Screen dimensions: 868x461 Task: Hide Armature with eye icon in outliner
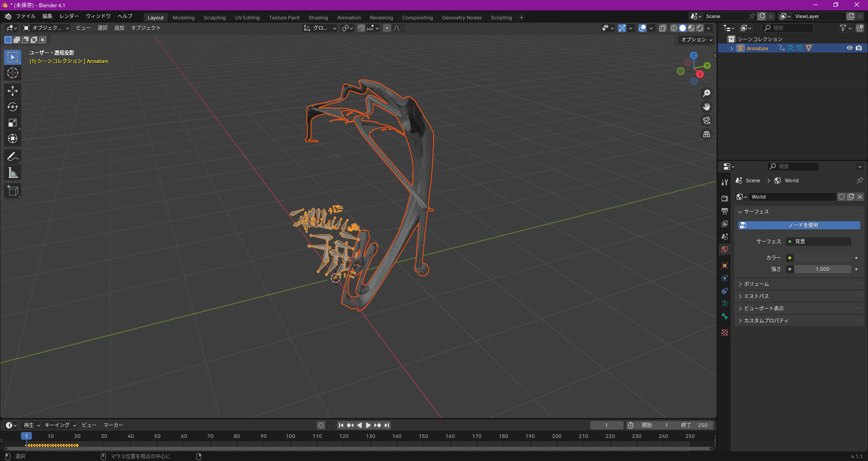pos(849,48)
